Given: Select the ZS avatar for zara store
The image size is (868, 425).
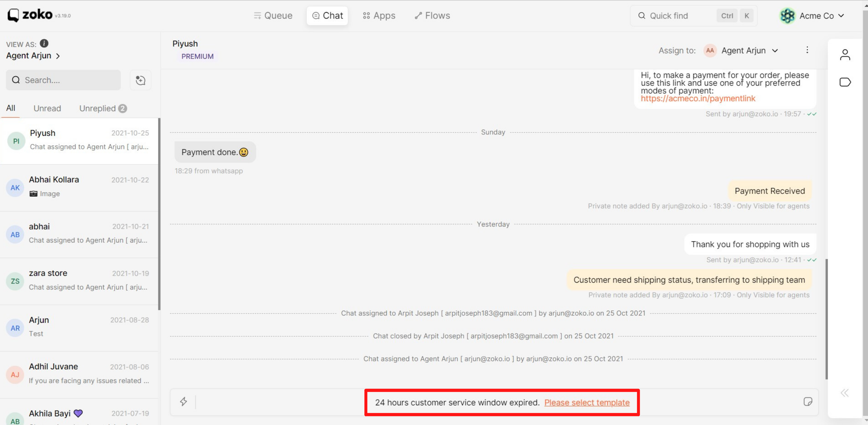Looking at the screenshot, I should coord(15,281).
